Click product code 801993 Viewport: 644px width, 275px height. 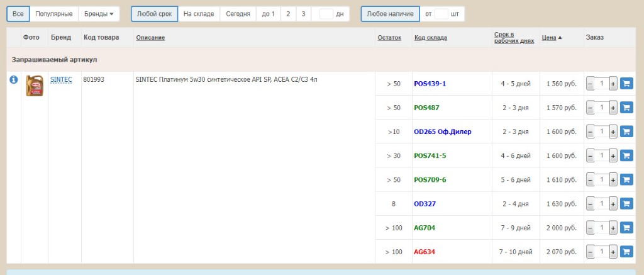tap(94, 80)
